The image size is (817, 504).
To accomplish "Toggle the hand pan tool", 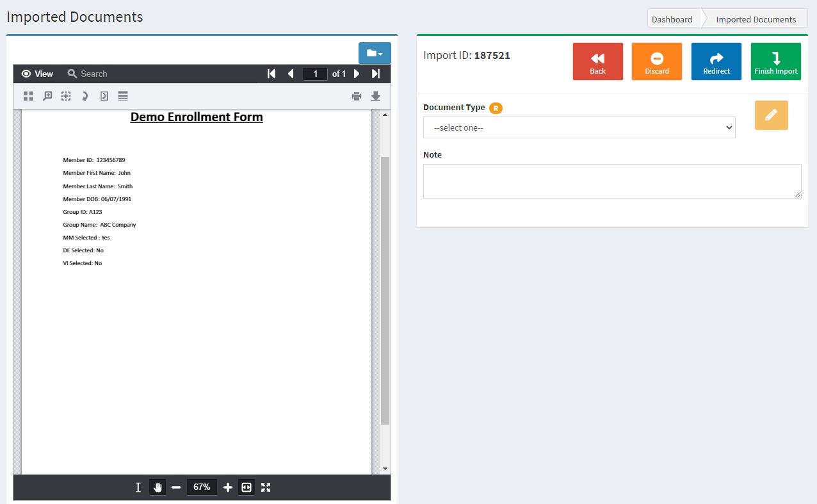I will (158, 487).
